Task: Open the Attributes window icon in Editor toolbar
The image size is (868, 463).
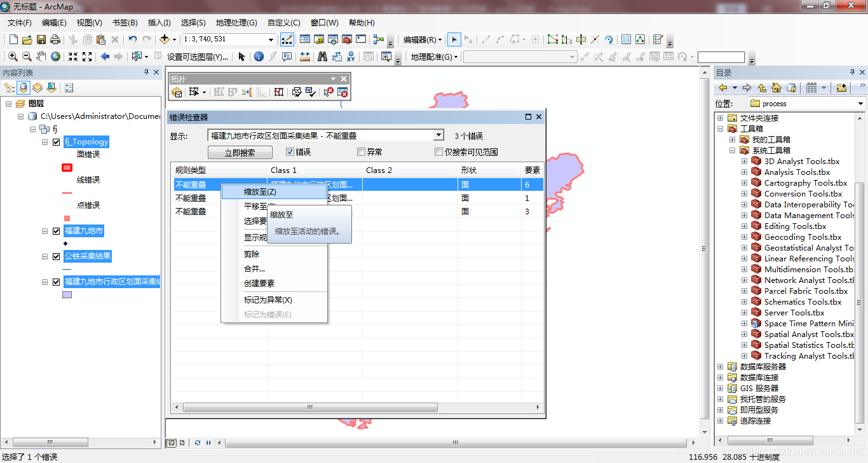Action: (626, 39)
